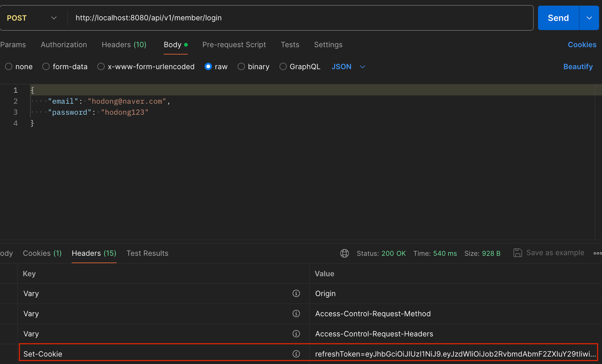This screenshot has width=602, height=364.
Task: Click the Key column header
Action: click(29, 273)
